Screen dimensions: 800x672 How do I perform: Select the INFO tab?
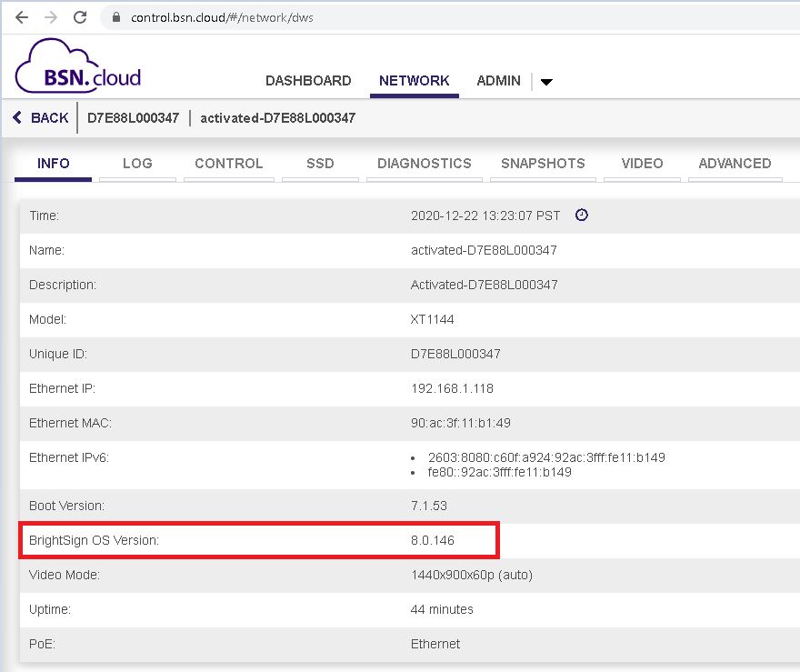(54, 164)
